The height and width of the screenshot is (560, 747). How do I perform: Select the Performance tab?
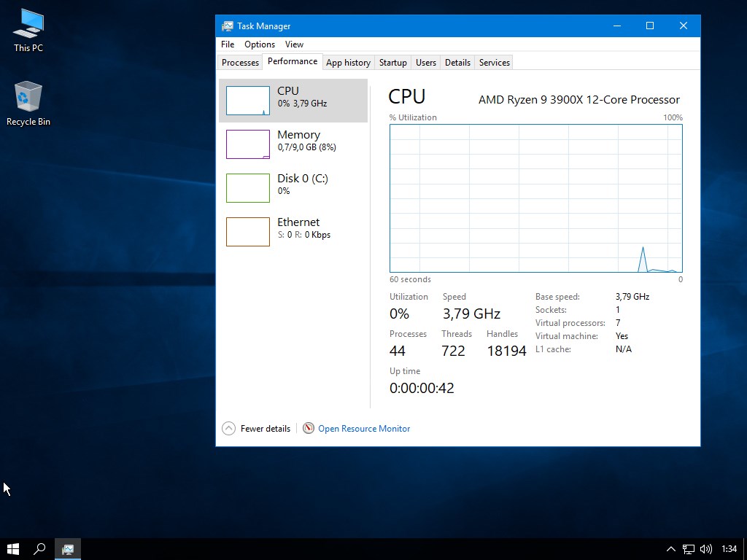(x=293, y=61)
